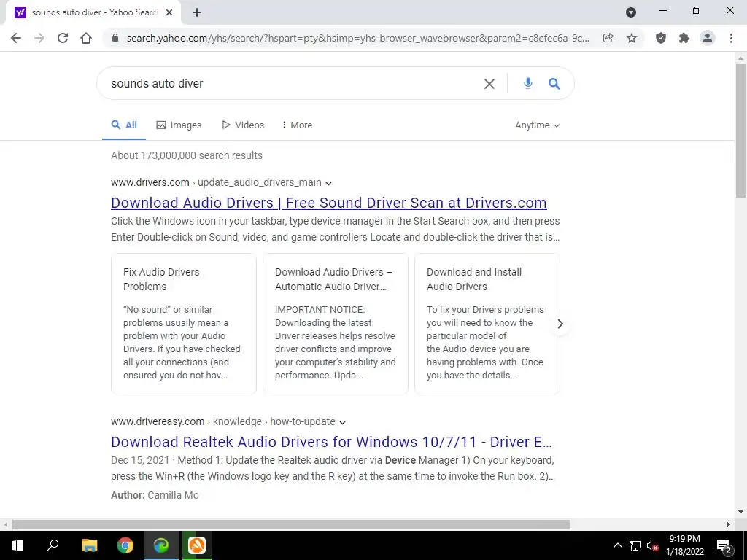Screen dimensions: 747x560
Task: Open Download and Install Audio Drivers card
Action: tap(487, 324)
